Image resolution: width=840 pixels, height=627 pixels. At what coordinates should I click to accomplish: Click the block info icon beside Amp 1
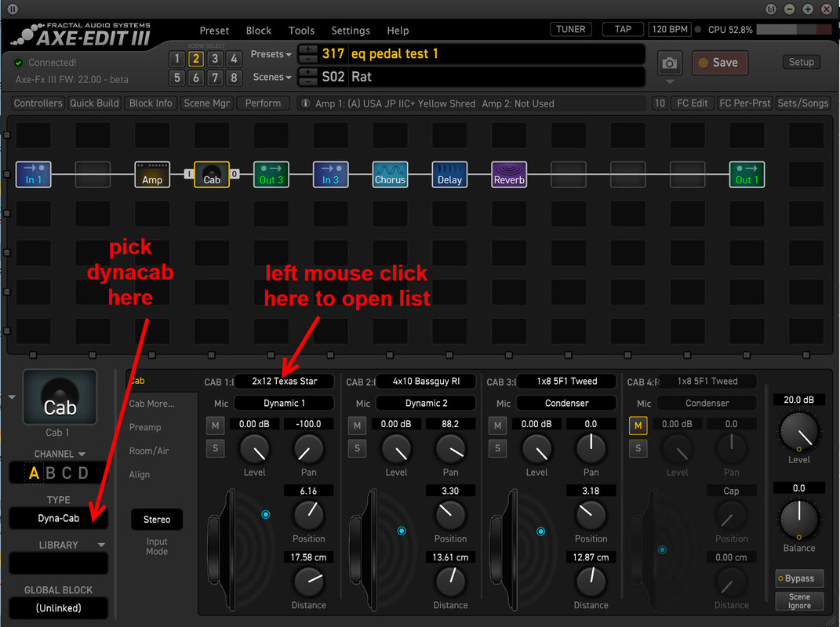305,103
